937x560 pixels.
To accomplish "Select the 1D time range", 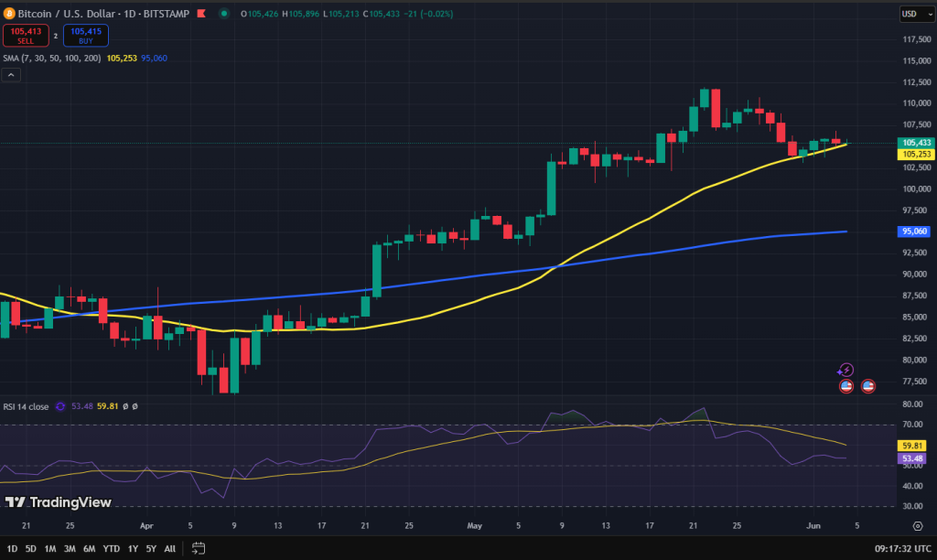I will pyautogui.click(x=12, y=548).
